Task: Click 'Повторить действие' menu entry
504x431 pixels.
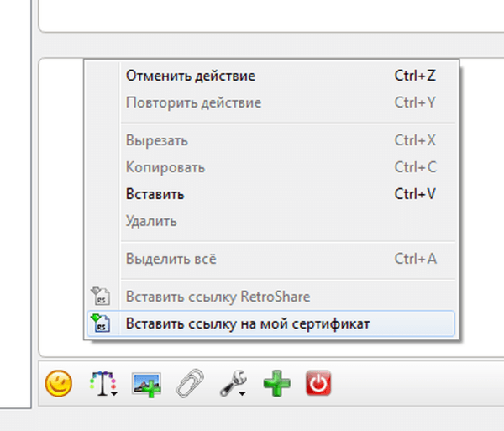Action: (193, 102)
